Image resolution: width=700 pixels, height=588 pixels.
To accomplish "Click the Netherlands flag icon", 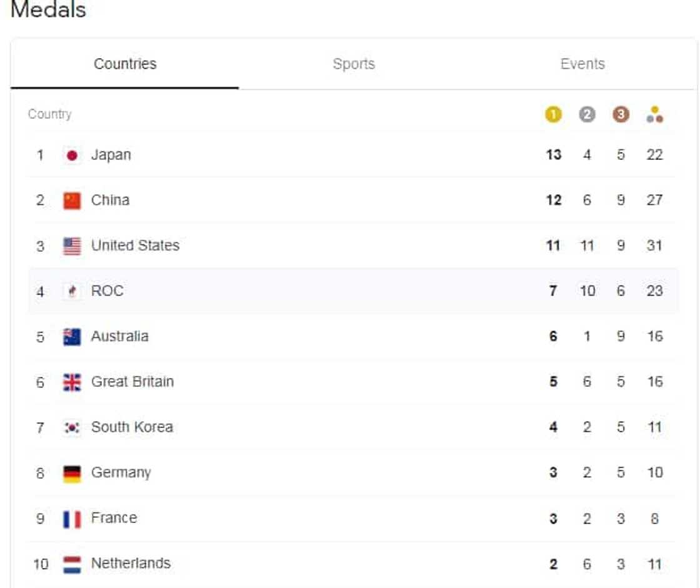I will click(72, 564).
